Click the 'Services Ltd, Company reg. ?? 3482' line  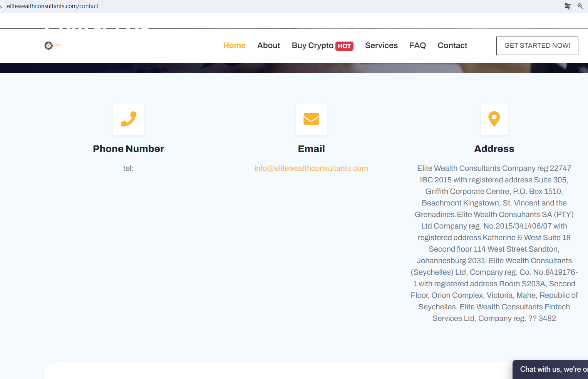pos(494,318)
